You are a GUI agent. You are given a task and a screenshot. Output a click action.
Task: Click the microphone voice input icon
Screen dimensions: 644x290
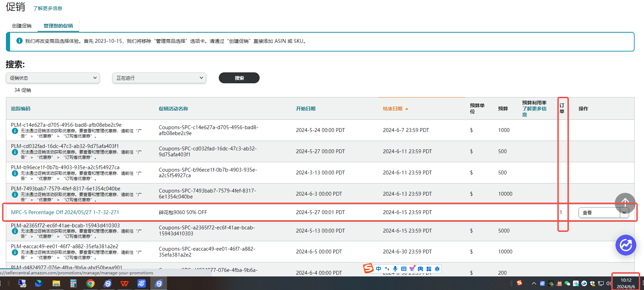coord(395,269)
